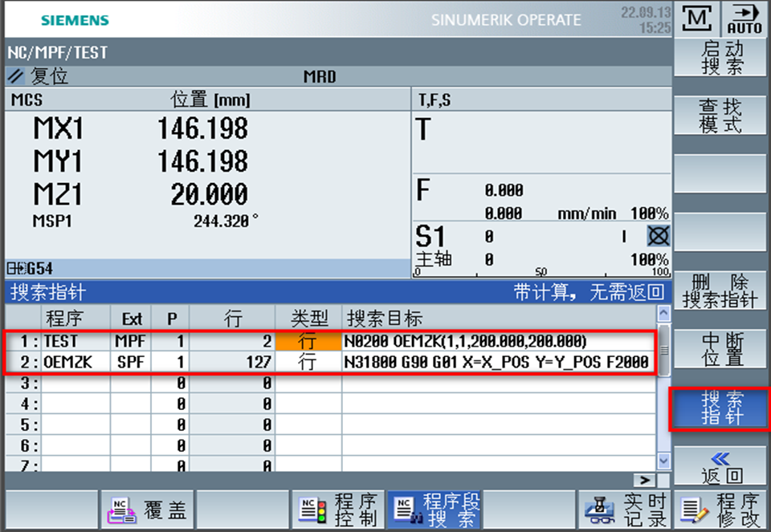Select the AUTO mode icon
Viewport: 771px width, 532px height.
(744, 19)
